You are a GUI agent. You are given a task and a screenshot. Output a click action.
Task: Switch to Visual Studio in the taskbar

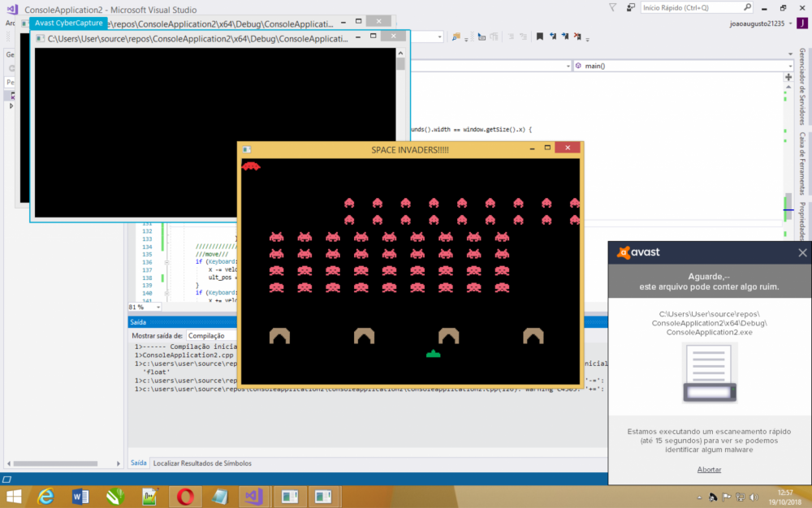[253, 497]
